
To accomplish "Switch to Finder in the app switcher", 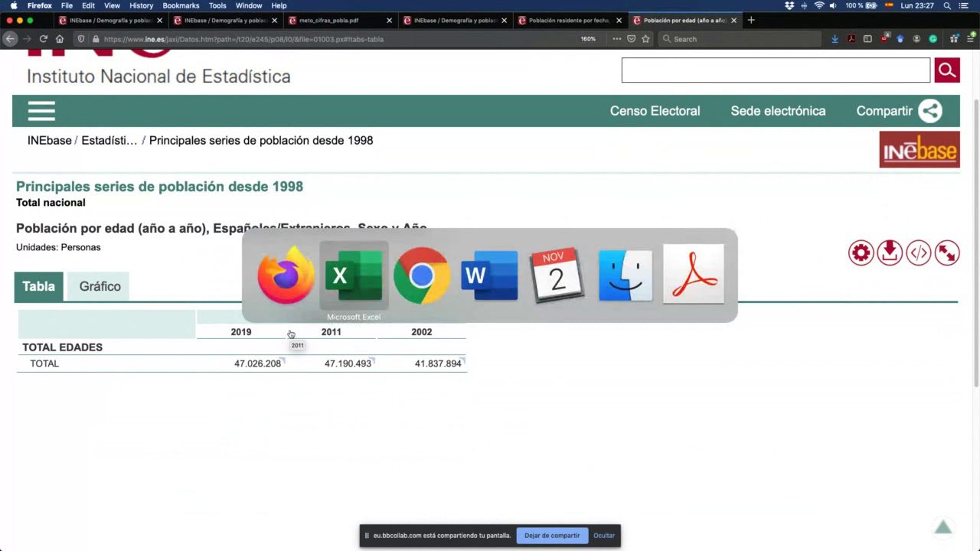I will 626,275.
